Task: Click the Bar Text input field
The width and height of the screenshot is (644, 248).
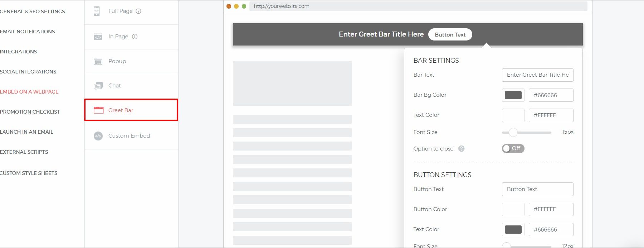Action: click(537, 75)
